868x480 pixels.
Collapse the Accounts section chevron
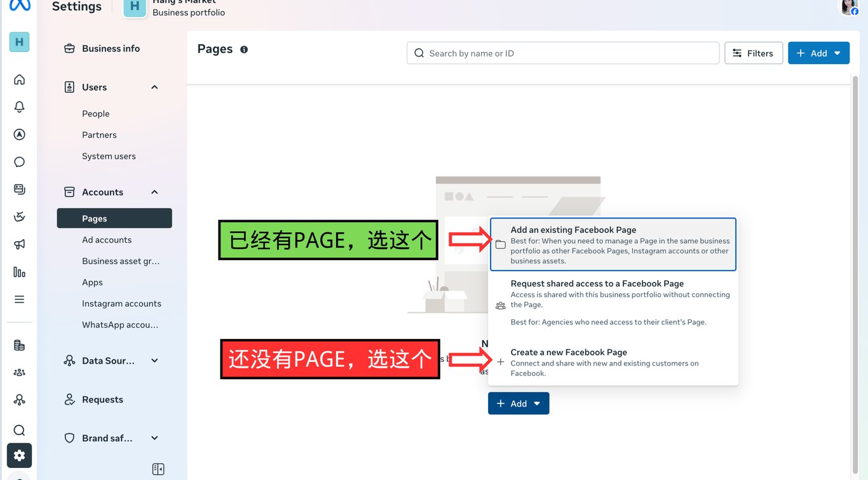pyautogui.click(x=154, y=192)
